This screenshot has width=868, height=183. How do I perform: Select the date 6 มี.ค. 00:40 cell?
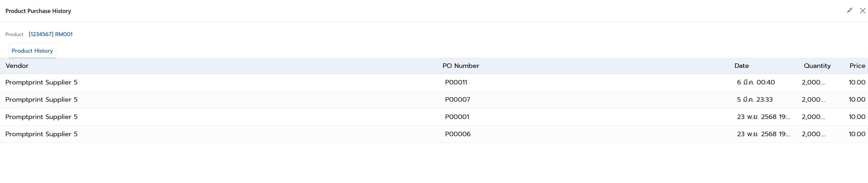point(756,82)
